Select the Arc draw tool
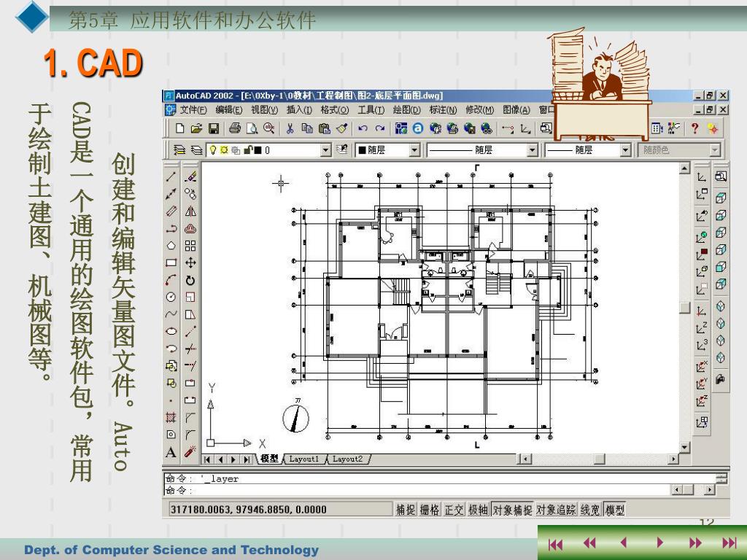747x560 pixels. coord(171,280)
